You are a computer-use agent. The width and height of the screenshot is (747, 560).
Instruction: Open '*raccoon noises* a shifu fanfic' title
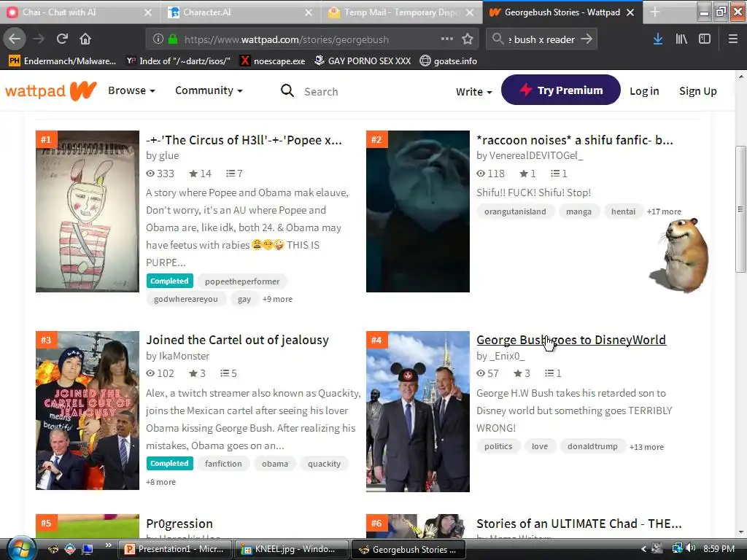click(575, 140)
